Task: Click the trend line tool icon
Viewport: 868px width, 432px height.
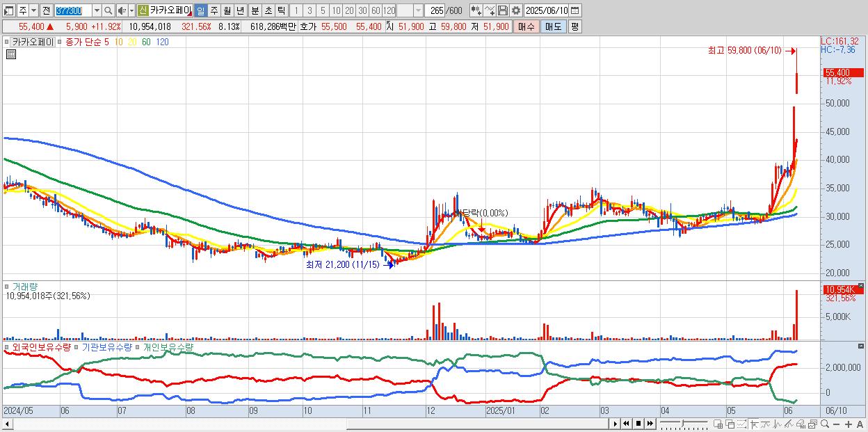Action: [766, 424]
